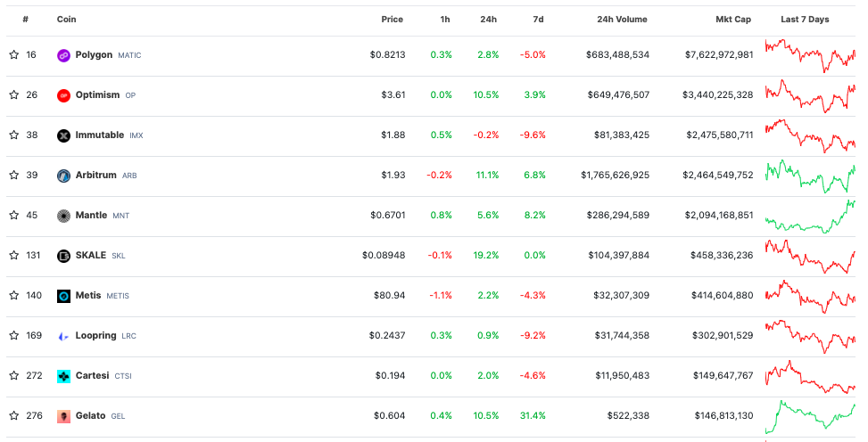868x442 pixels.
Task: Click the Optimism red logo icon
Action: [63, 95]
